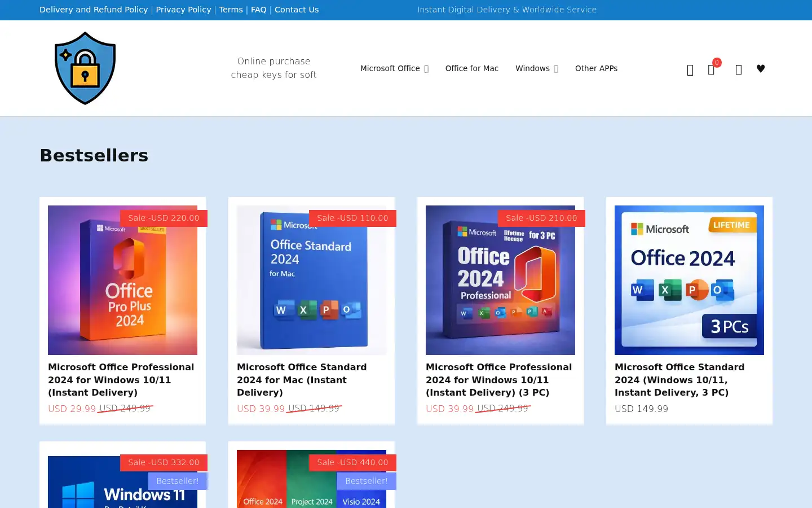812x508 pixels.
Task: Click crossed-out 'USD 149.99' on the Mac card
Action: tap(314, 408)
